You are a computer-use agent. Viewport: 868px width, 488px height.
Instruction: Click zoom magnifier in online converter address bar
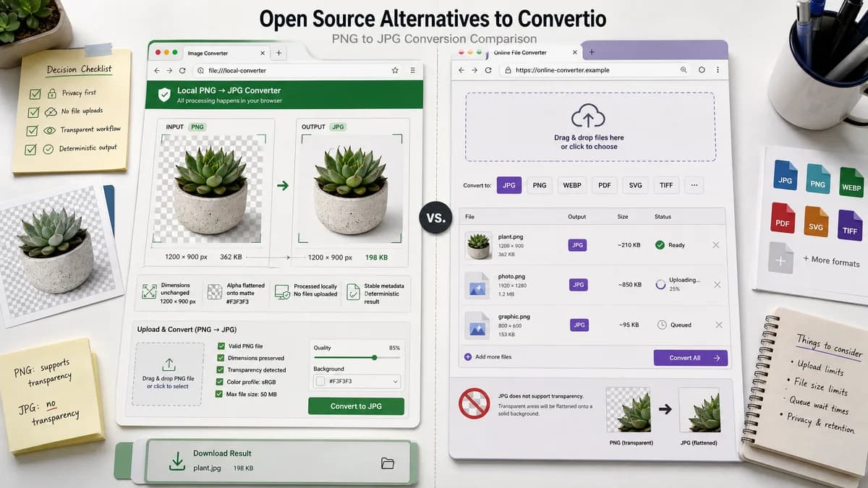[x=684, y=70]
